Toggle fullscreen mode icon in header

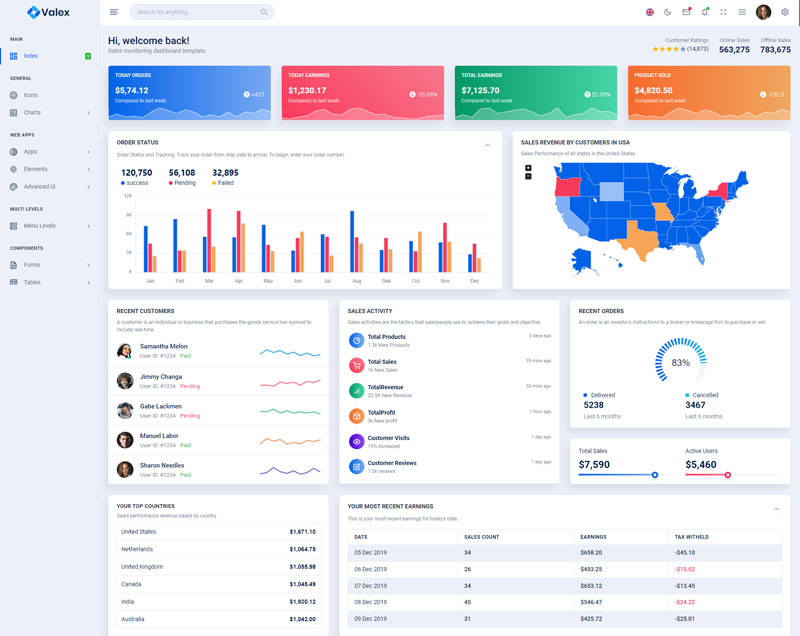tap(723, 12)
